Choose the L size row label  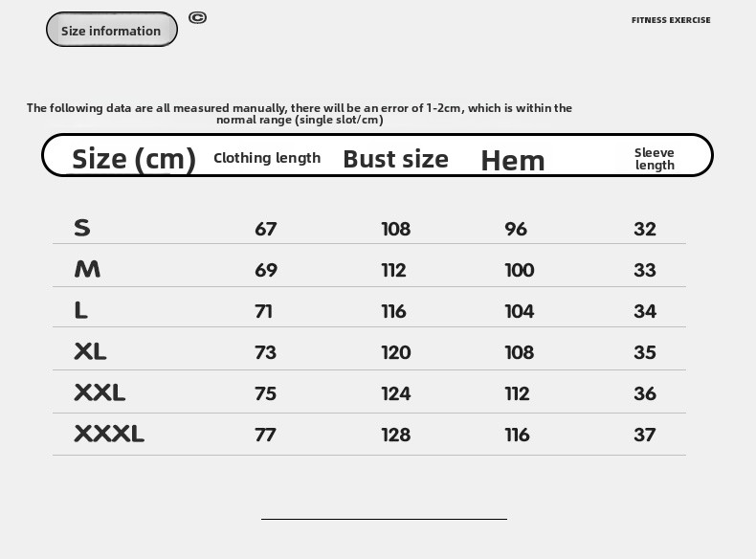(x=81, y=310)
